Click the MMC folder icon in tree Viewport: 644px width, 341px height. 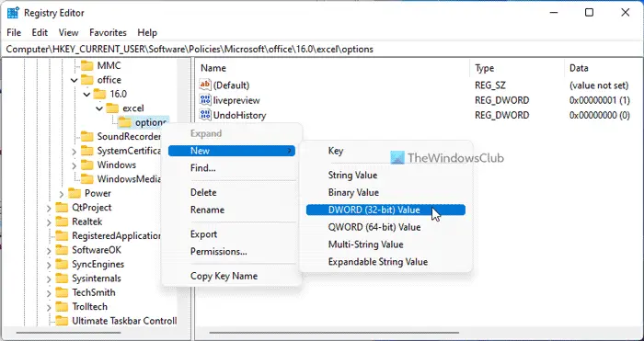86,65
